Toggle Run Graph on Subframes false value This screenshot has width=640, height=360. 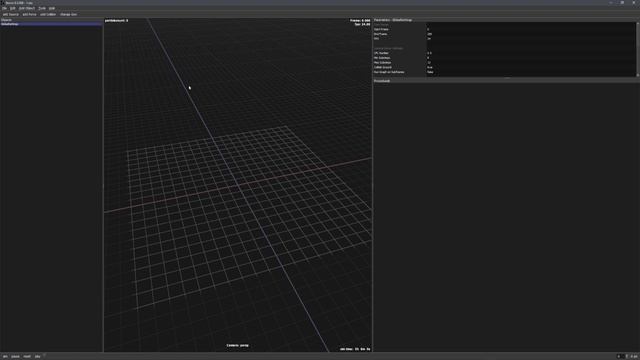point(531,72)
